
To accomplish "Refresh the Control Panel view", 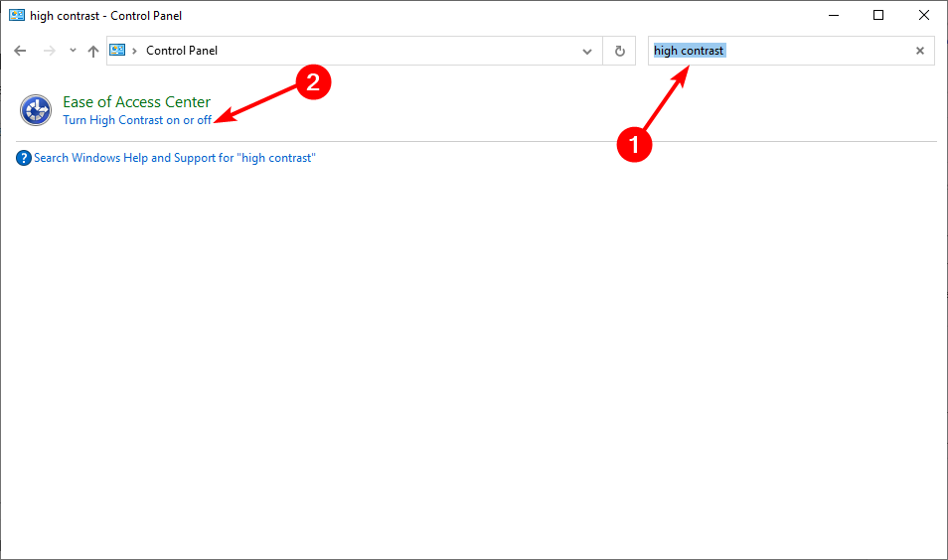I will tap(620, 52).
